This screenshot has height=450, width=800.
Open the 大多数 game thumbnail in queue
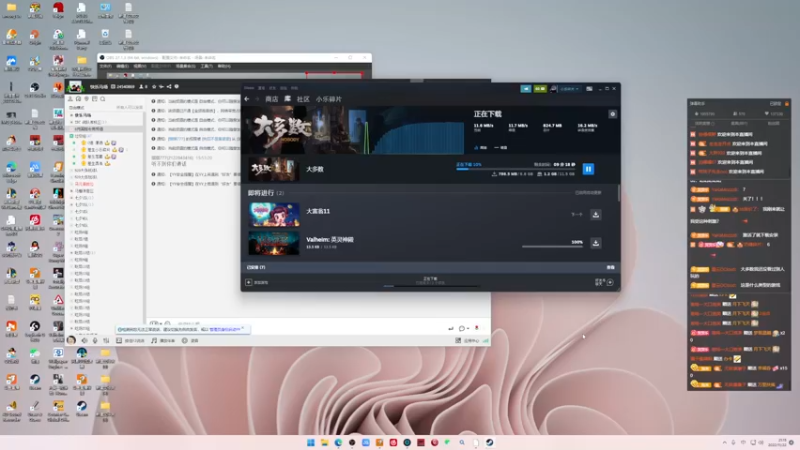[273, 169]
